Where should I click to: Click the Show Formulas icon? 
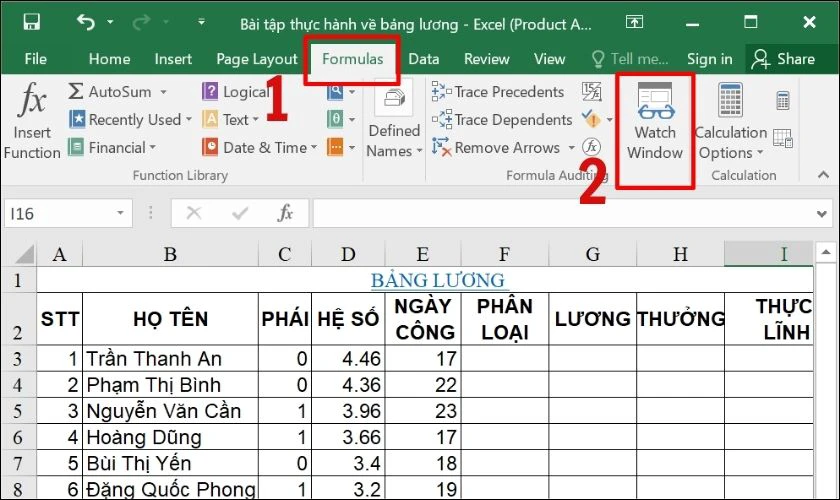tap(591, 92)
